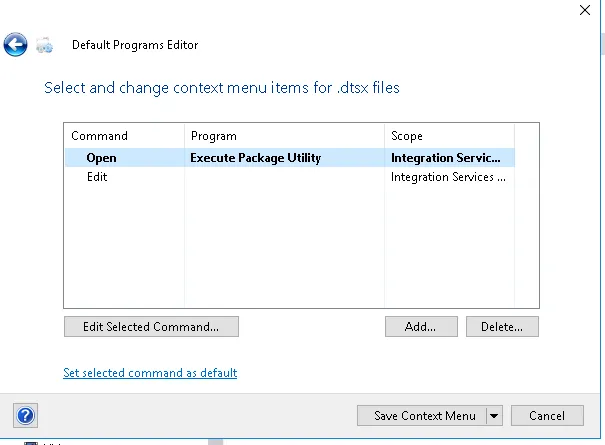This screenshot has width=605, height=445.
Task: Click the Default Programs Editor app icon
Action: [44, 45]
